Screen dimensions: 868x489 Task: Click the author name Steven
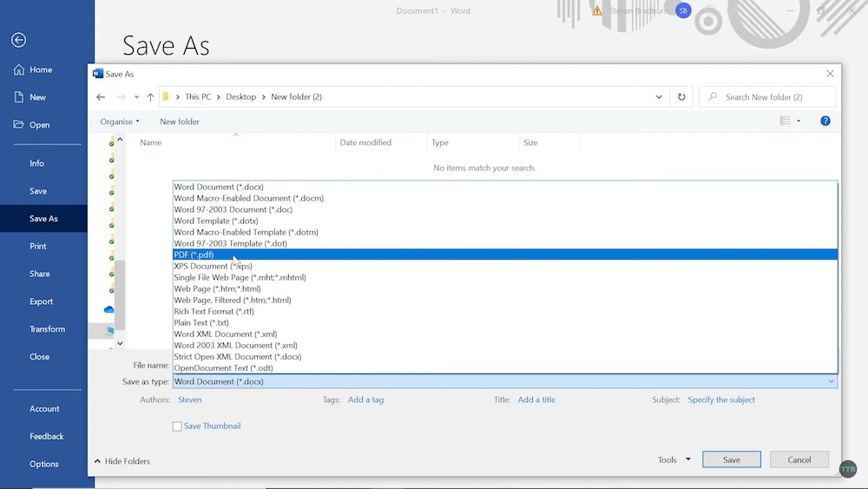click(190, 400)
